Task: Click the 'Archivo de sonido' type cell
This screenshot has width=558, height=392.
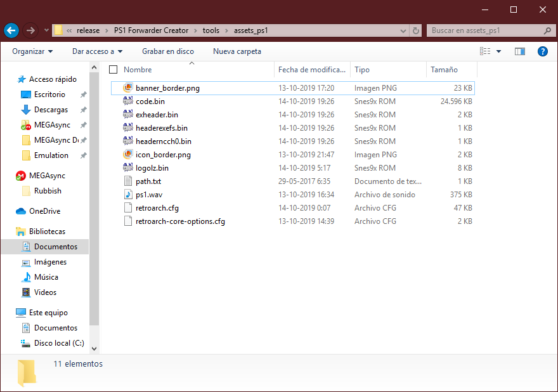Action: click(x=385, y=194)
